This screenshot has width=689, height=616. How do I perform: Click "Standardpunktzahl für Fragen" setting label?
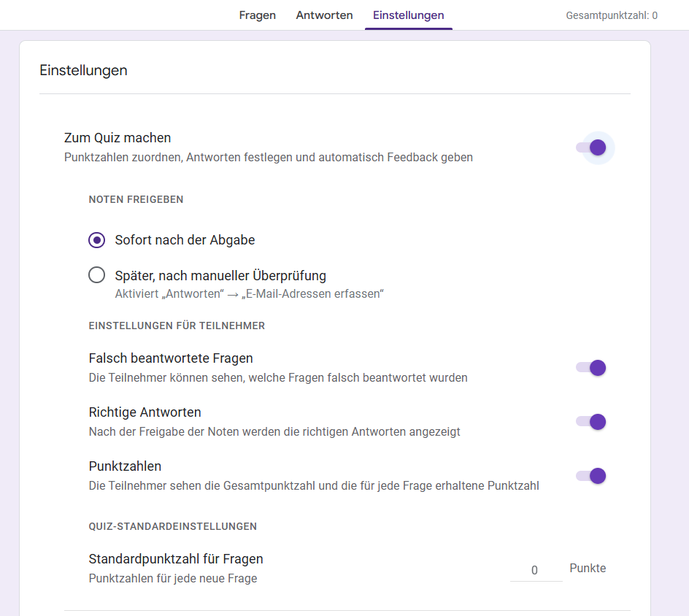coord(175,557)
